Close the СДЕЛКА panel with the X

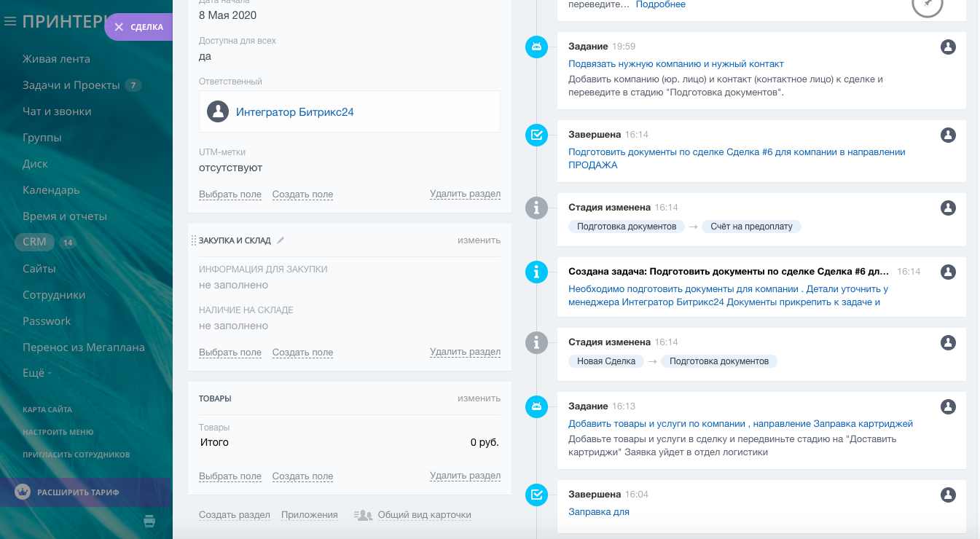(x=119, y=27)
